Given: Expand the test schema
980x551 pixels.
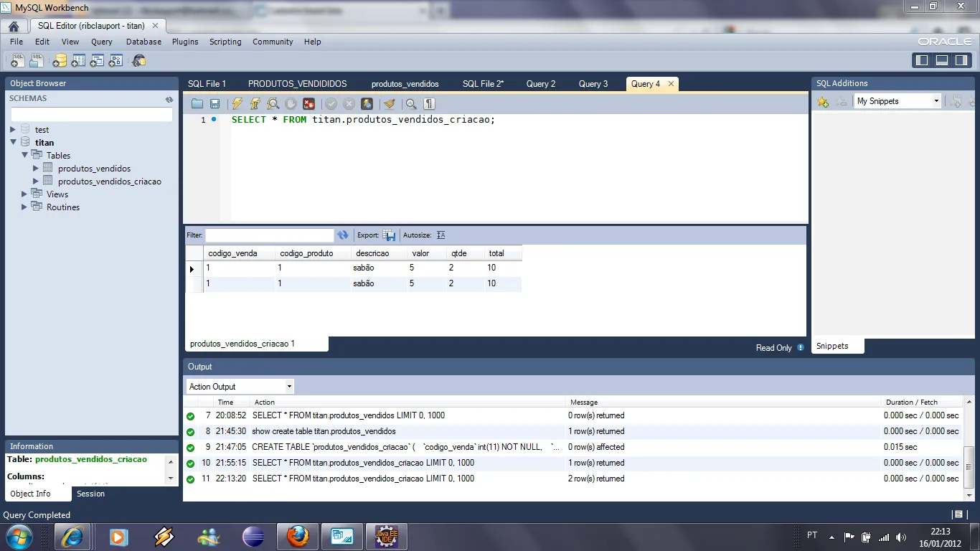Looking at the screenshot, I should (x=13, y=130).
